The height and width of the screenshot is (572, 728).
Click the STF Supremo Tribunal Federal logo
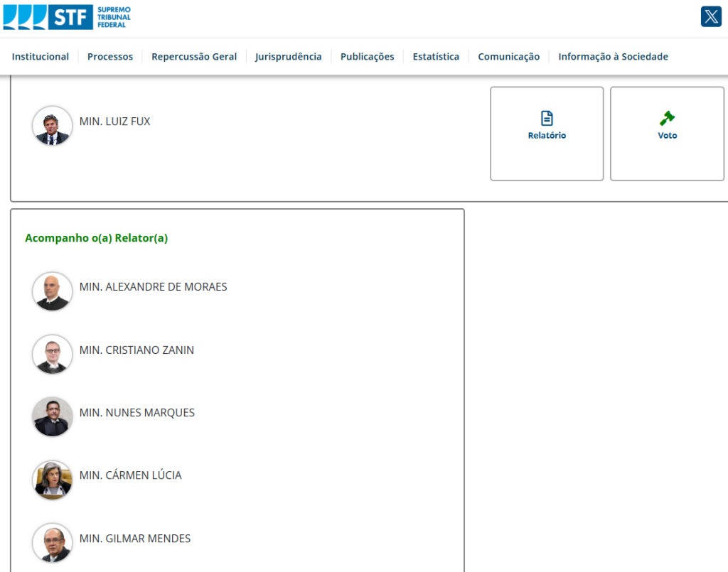[67, 17]
